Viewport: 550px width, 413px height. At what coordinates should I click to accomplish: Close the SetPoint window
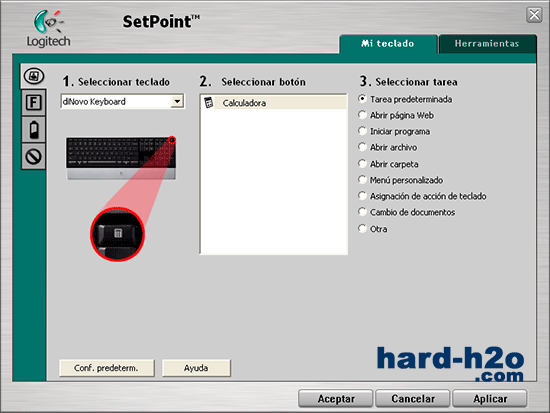pyautogui.click(x=534, y=15)
